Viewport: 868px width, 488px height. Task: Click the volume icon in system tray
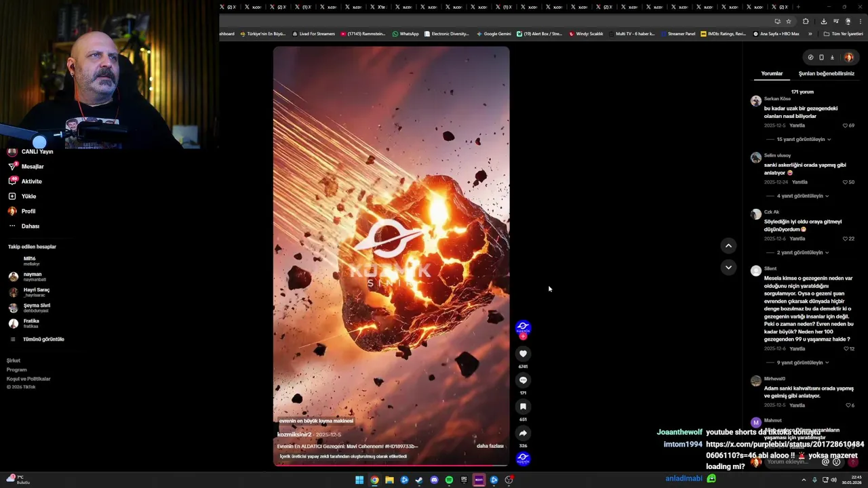pyautogui.click(x=833, y=480)
